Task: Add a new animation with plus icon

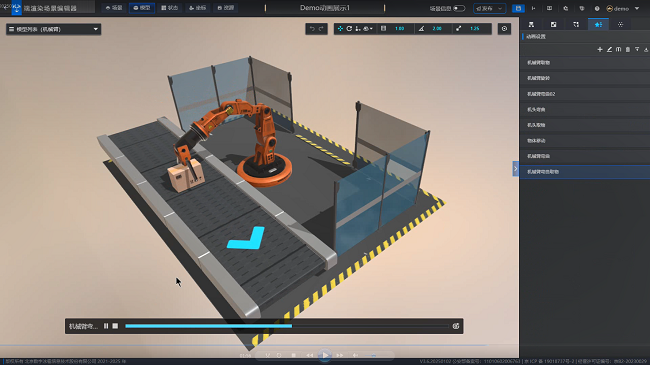Action: pos(600,49)
